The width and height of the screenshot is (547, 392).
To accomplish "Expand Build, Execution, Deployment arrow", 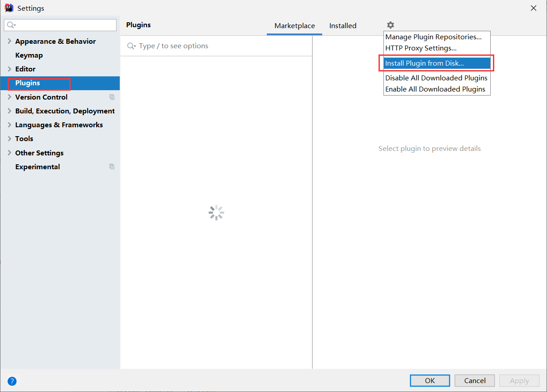I will click(10, 111).
